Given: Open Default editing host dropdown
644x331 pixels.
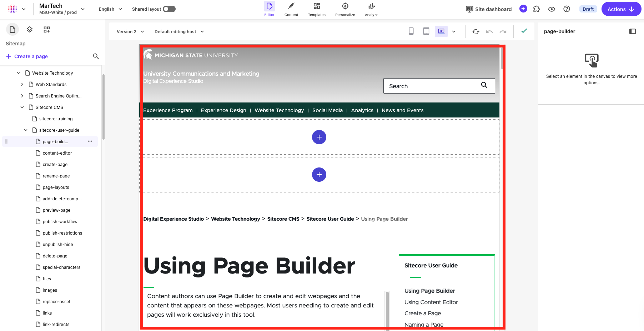Looking at the screenshot, I should click(x=179, y=31).
